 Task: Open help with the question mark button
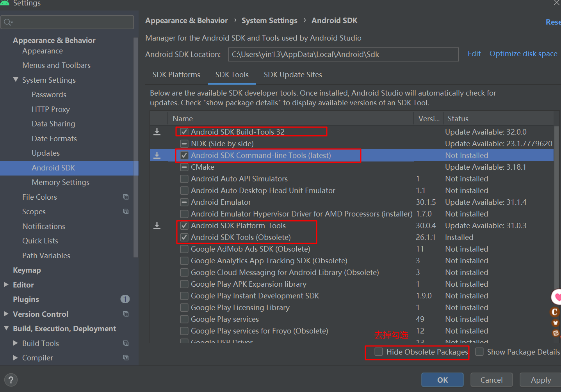[x=11, y=380]
